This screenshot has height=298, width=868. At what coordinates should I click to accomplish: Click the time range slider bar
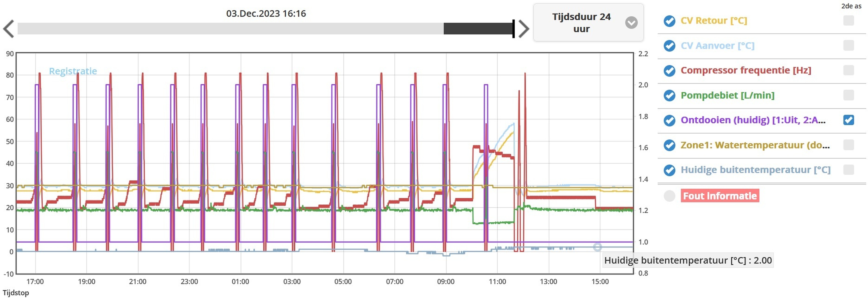pyautogui.click(x=266, y=29)
